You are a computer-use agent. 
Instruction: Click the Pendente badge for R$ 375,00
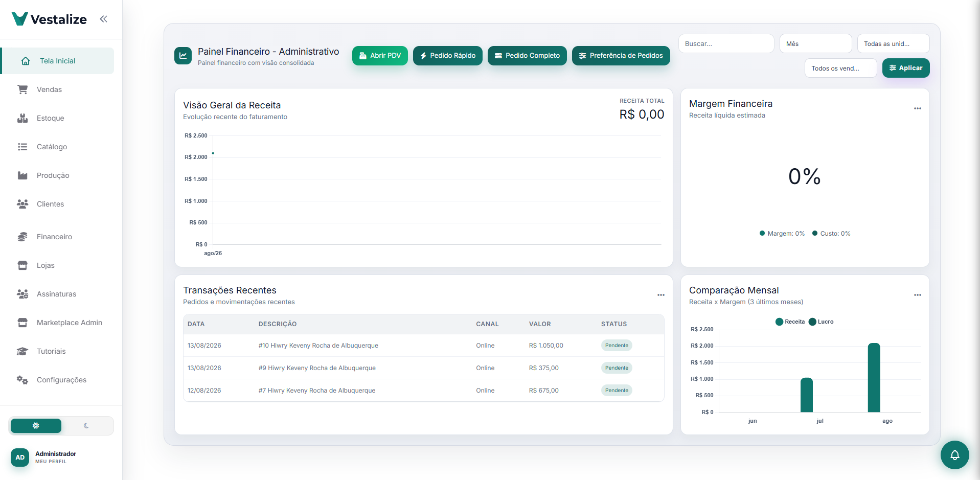[617, 368]
